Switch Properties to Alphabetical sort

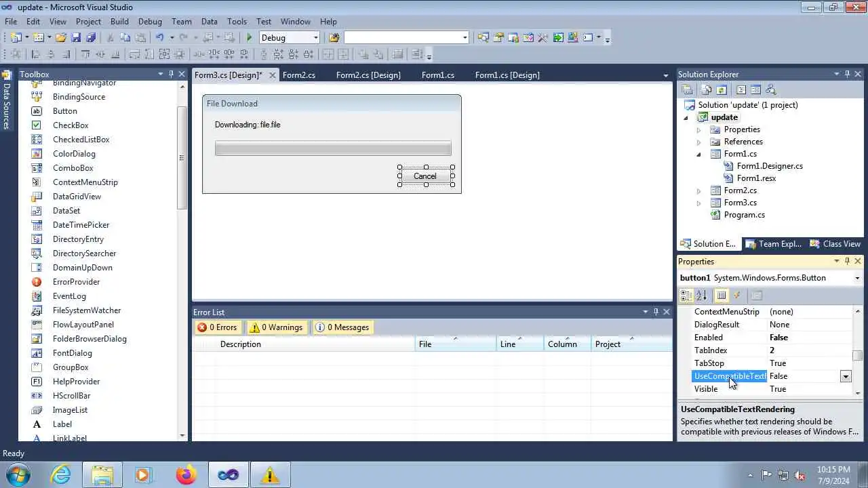[x=701, y=296]
